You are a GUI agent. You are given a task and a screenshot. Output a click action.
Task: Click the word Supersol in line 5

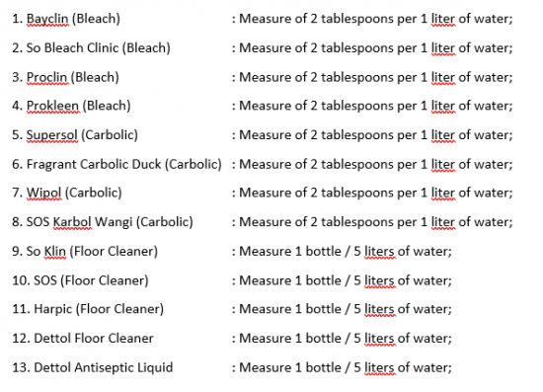pos(52,135)
